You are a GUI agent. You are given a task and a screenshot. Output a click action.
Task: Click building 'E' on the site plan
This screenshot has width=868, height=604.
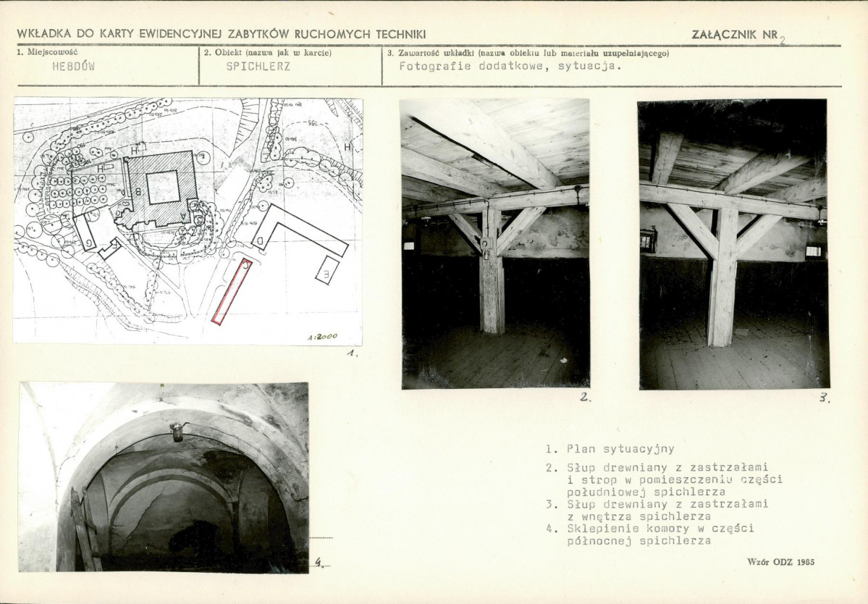click(x=326, y=270)
